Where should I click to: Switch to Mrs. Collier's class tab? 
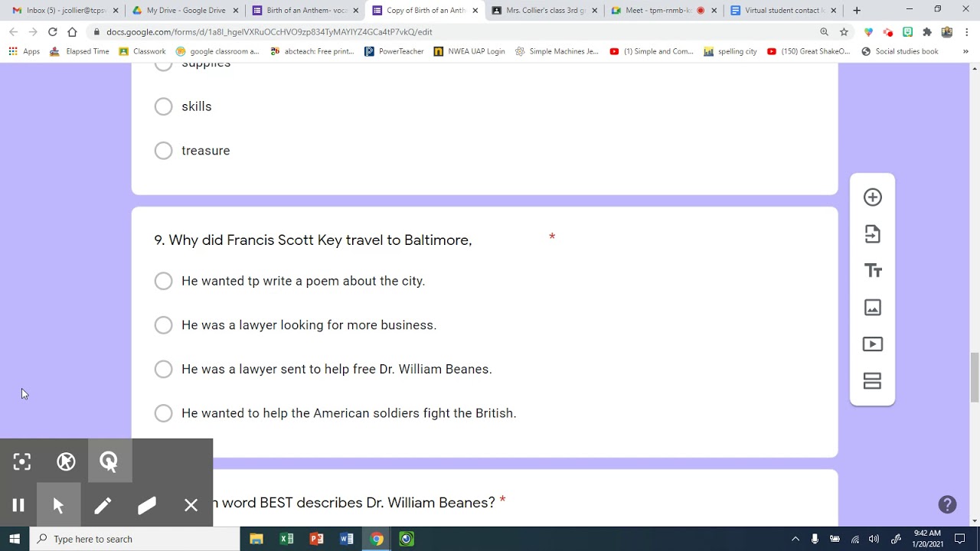tap(544, 11)
